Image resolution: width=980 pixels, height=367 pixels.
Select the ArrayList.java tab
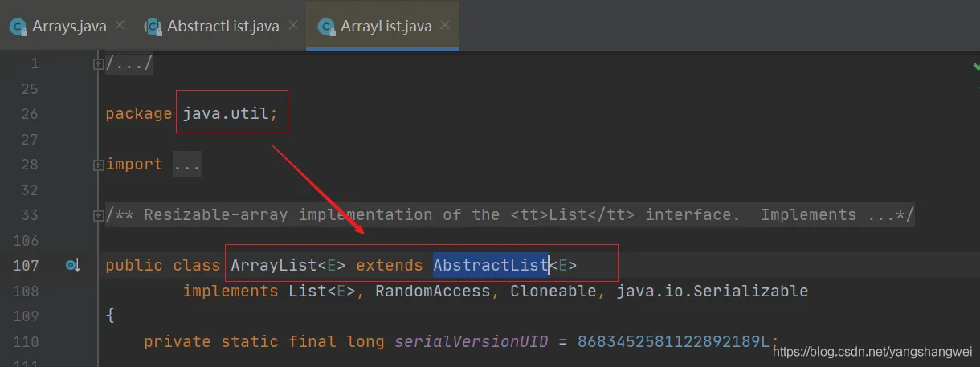tap(386, 27)
